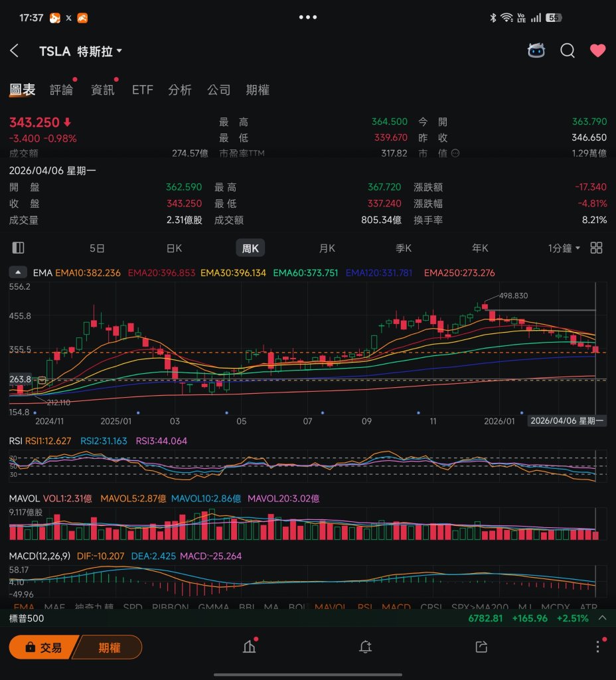Select the 周K chart period
The width and height of the screenshot is (616, 680).
(x=250, y=248)
